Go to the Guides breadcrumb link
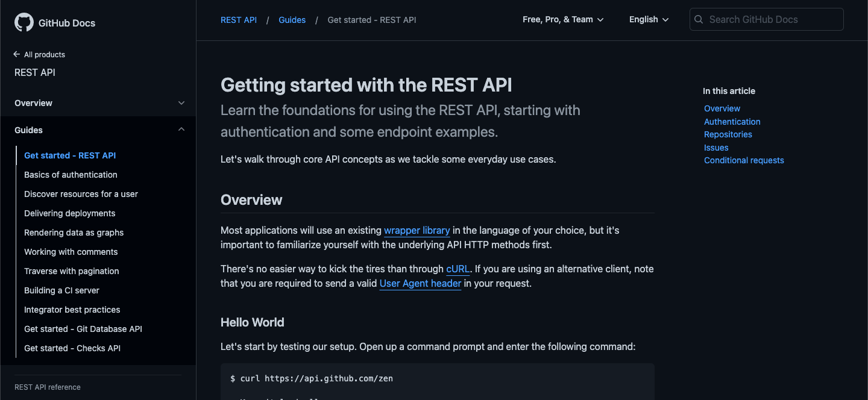 click(x=292, y=20)
